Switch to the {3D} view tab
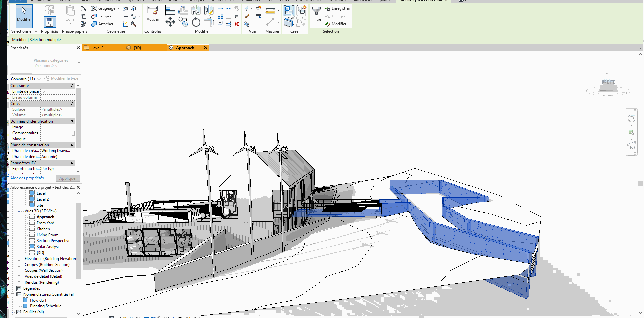Image resolution: width=644 pixels, height=318 pixels. pos(137,48)
